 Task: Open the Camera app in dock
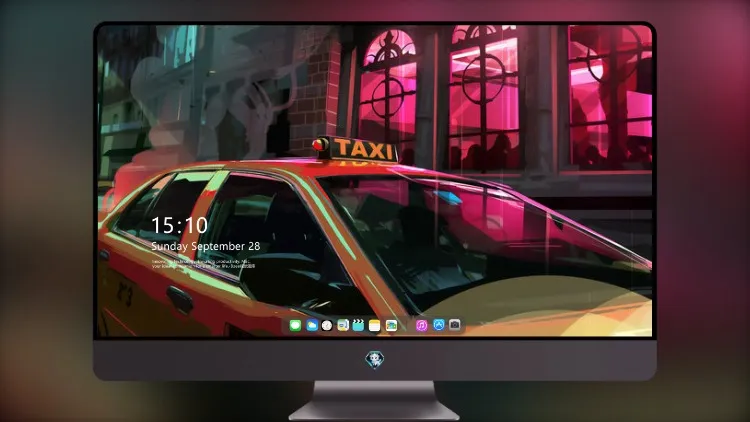(x=455, y=325)
